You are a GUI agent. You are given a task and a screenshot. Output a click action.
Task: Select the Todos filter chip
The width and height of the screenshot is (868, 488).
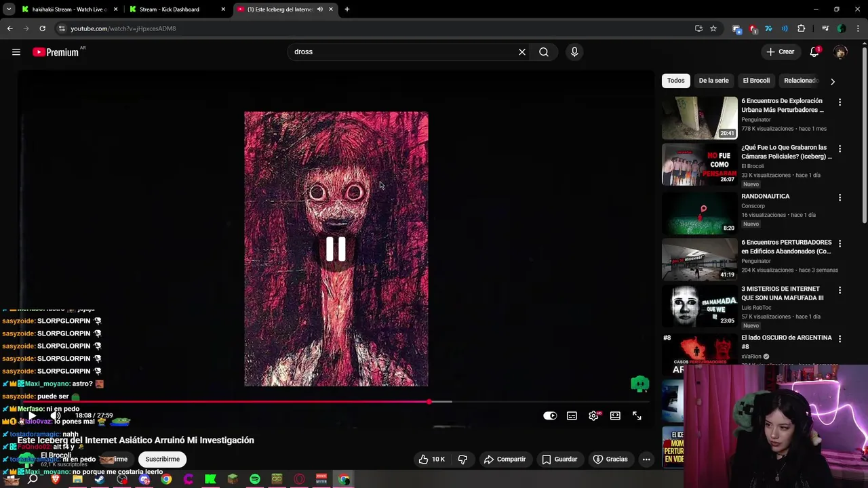675,81
